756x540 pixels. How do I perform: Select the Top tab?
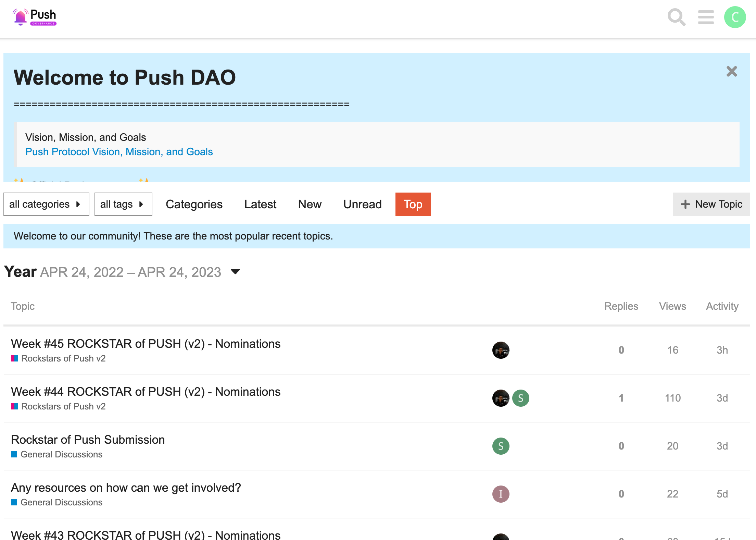coord(413,204)
